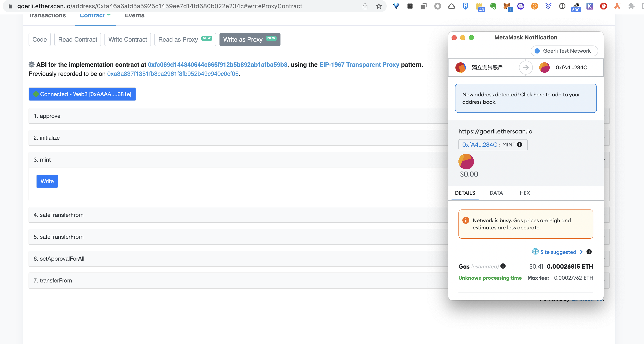Click the share icon in the address bar
The image size is (644, 344).
click(x=365, y=6)
